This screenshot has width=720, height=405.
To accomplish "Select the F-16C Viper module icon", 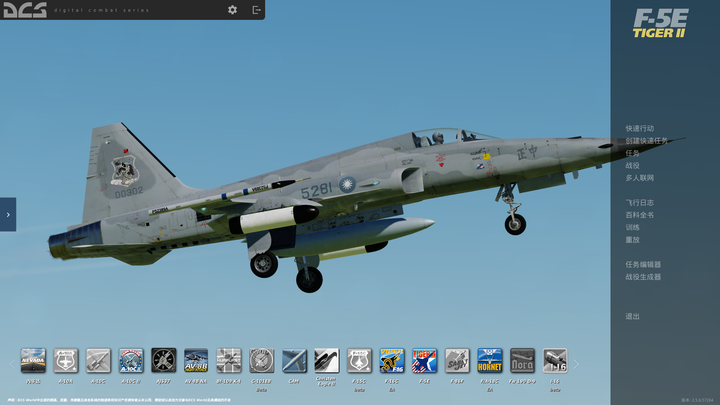I will (392, 360).
